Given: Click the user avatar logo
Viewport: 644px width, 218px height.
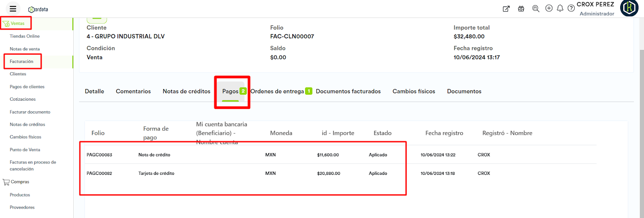Looking at the screenshot, I should click(629, 8).
